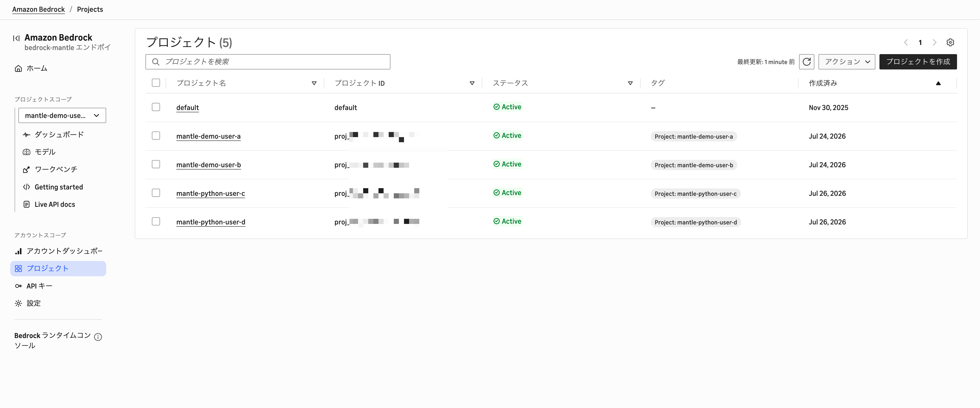Click the info icon next to Bedrock ランタイムコンソール
This screenshot has width=980, height=408.
coord(98,337)
